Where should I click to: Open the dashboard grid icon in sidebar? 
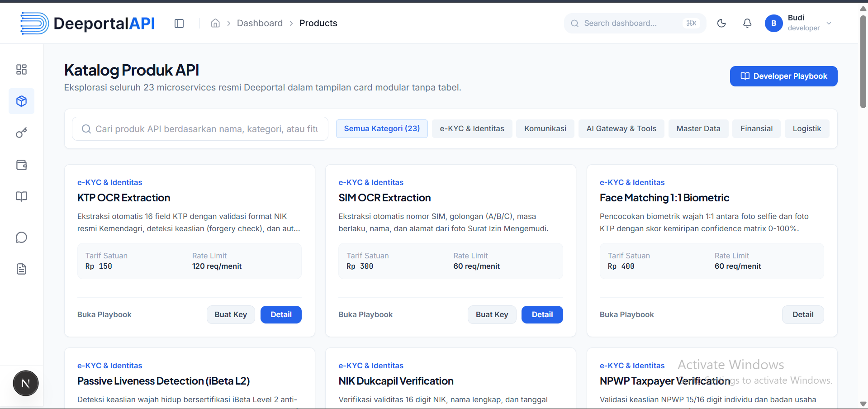coord(21,69)
